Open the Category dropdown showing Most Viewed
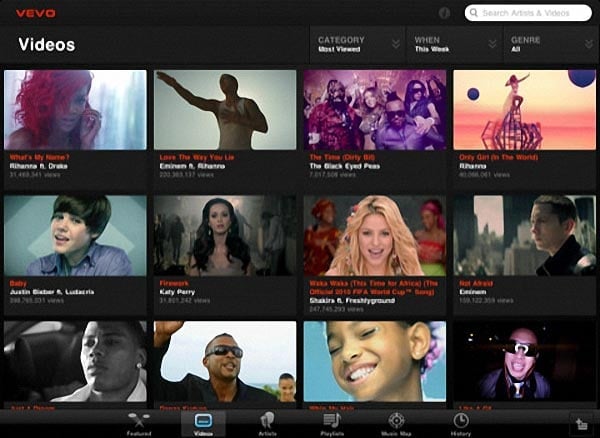Image resolution: width=600 pixels, height=438 pixels. point(357,44)
